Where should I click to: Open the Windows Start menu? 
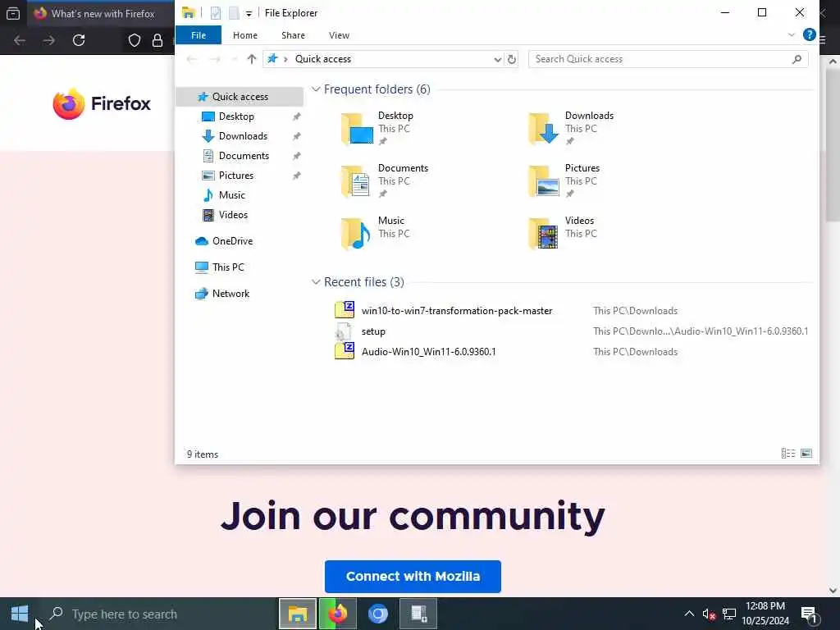(x=20, y=614)
